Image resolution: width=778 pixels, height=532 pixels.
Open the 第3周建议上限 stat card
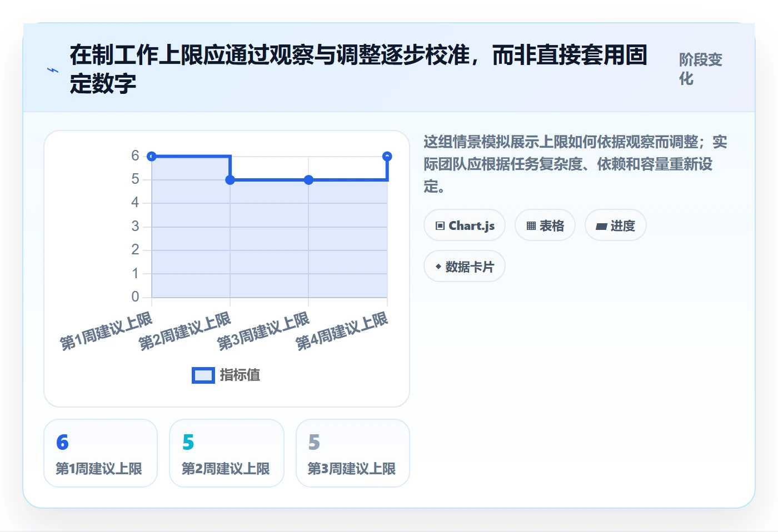pyautogui.click(x=353, y=453)
